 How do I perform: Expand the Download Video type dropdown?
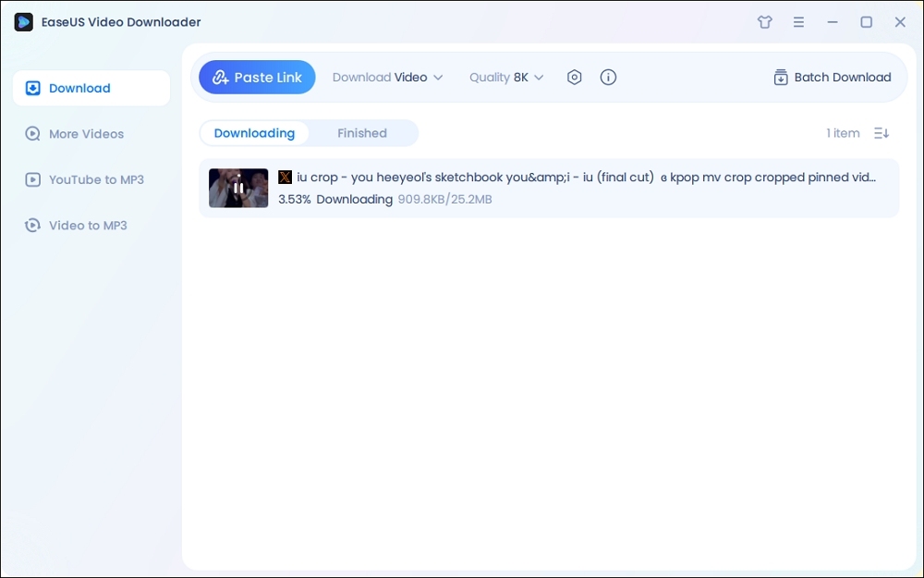pyautogui.click(x=387, y=78)
